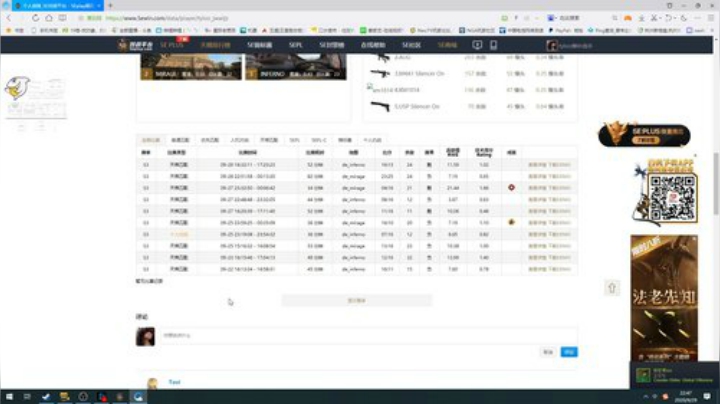This screenshot has width=720, height=404.
Task: Open the commenter avatar beside comment box
Action: click(145, 337)
